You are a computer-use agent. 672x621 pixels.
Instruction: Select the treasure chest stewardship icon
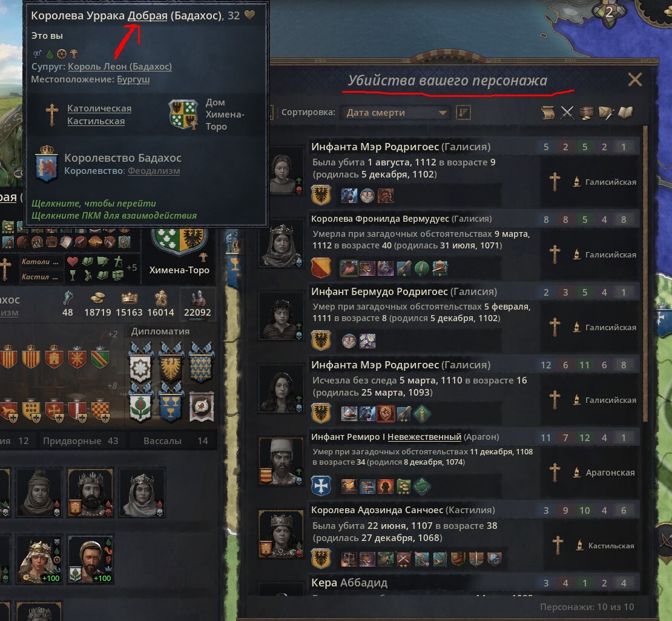point(586,113)
